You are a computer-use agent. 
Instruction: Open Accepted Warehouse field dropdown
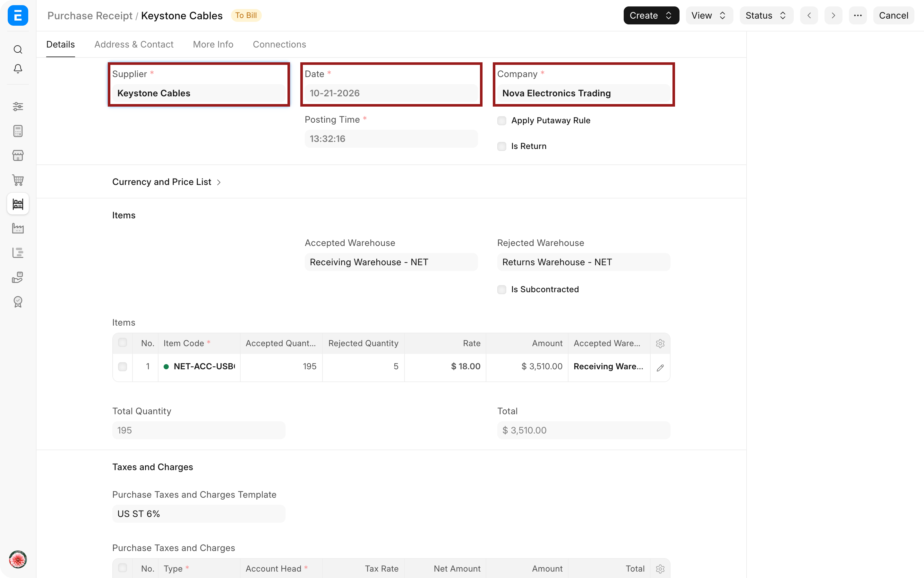coord(391,262)
